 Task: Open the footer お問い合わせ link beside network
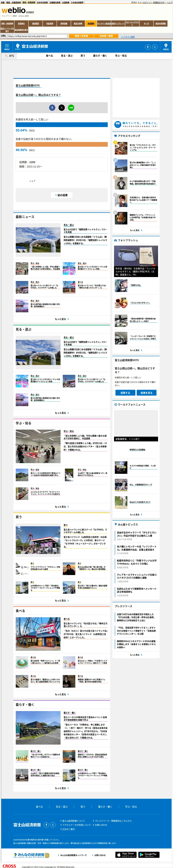100,855
